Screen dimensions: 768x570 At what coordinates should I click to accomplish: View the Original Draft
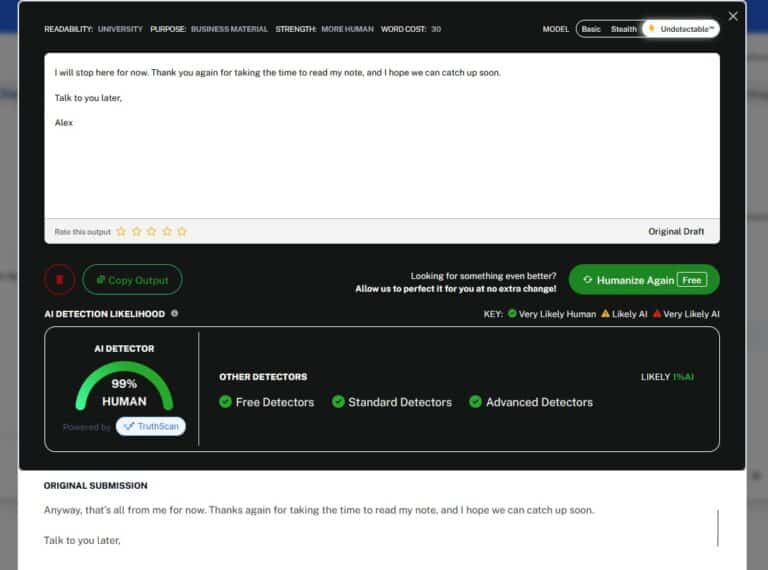676,231
